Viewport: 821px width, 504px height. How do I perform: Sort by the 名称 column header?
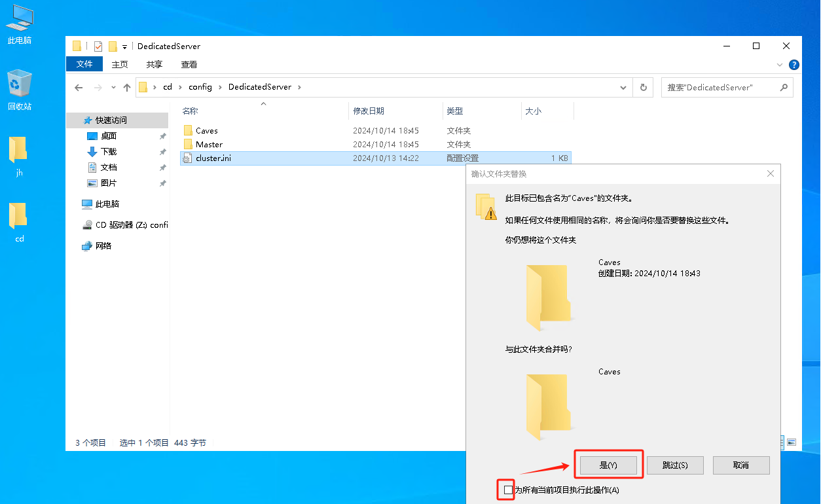pyautogui.click(x=190, y=111)
